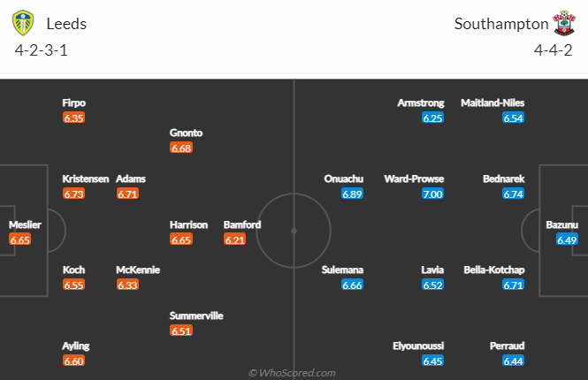Select player name Bella-Kotchap

(494, 270)
